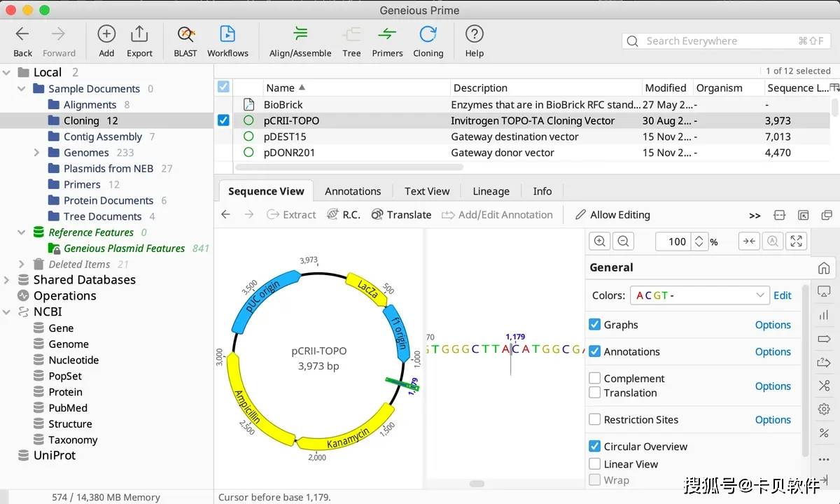Screen dimensions: 840x504
Task: Open the gear advanced settings side icon
Action: click(824, 409)
